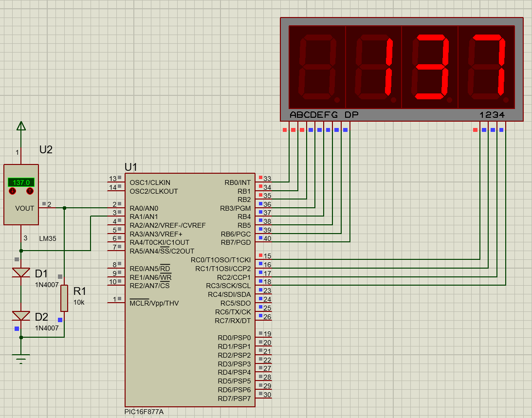Click the '1N4007' label under D2

point(47,328)
